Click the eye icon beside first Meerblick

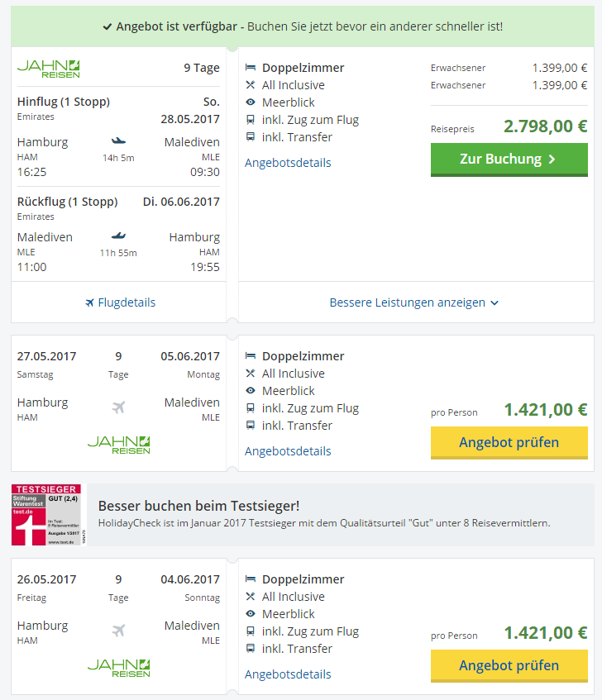click(x=251, y=102)
